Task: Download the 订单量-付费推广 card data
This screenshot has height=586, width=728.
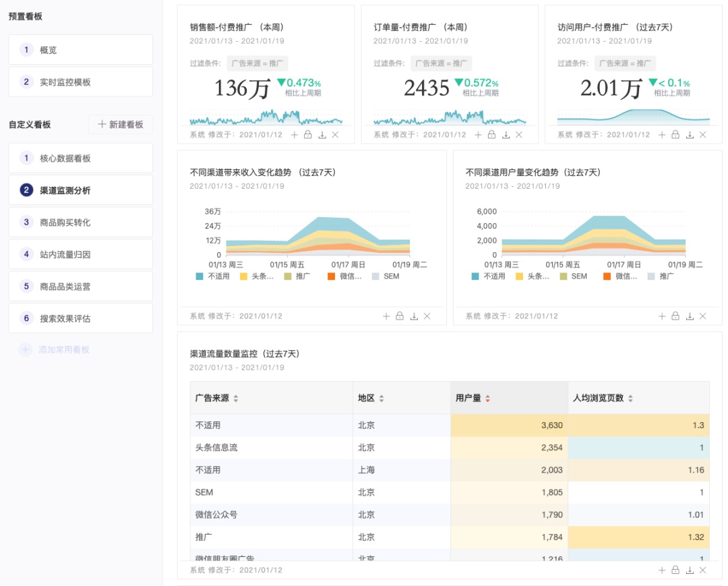Action: [x=506, y=135]
